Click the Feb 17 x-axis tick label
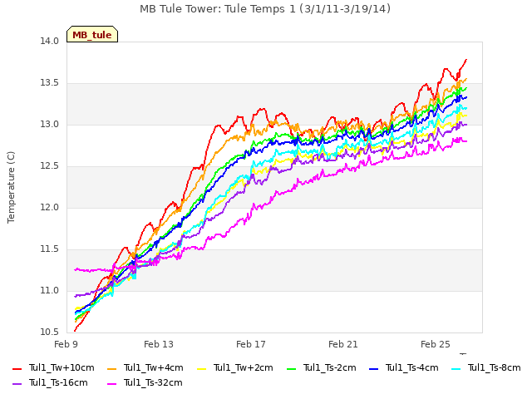Screen dimensions: 532x399 tap(251, 344)
